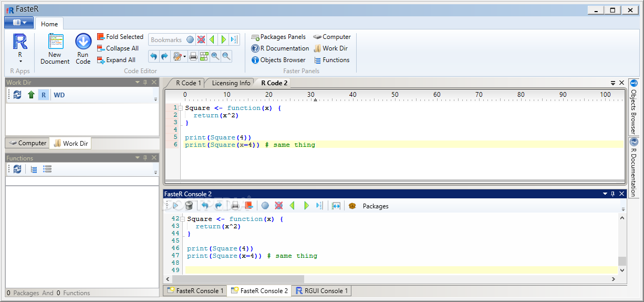
Task: Open Work Dir panel options dropdown arrow
Action: [138, 83]
